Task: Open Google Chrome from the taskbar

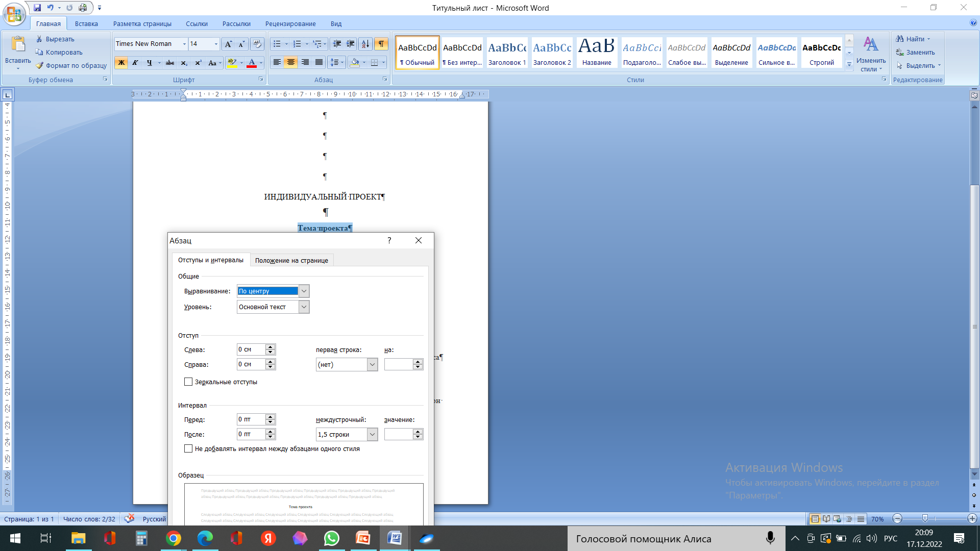Action: pyautogui.click(x=174, y=538)
